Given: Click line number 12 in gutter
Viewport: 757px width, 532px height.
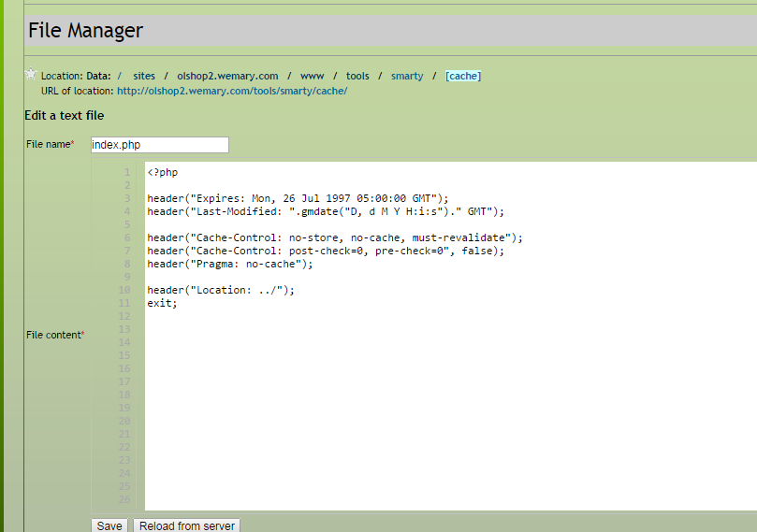Looking at the screenshot, I should (124, 316).
